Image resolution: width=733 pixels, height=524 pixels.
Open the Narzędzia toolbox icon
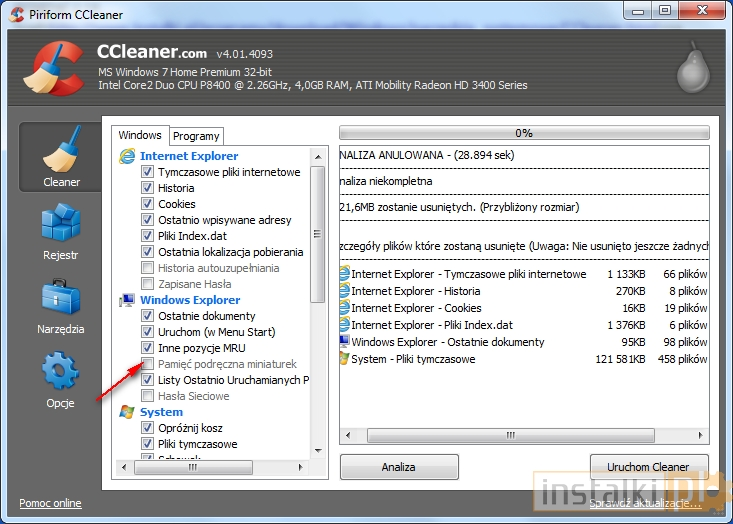click(x=61, y=297)
